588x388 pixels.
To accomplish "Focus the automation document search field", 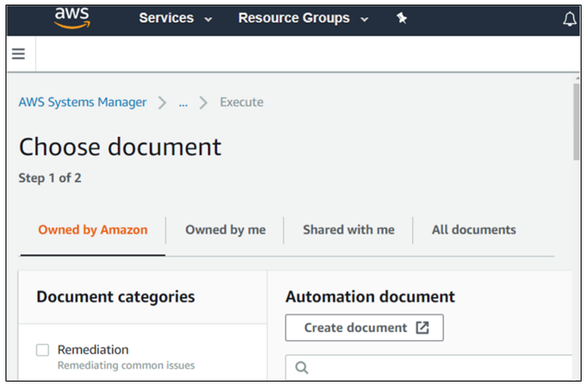I will [429, 367].
